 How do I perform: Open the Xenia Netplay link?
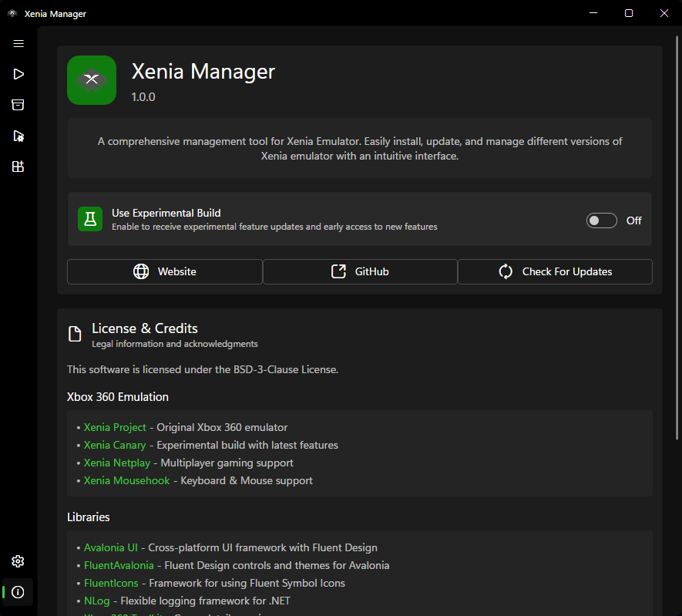click(x=117, y=463)
